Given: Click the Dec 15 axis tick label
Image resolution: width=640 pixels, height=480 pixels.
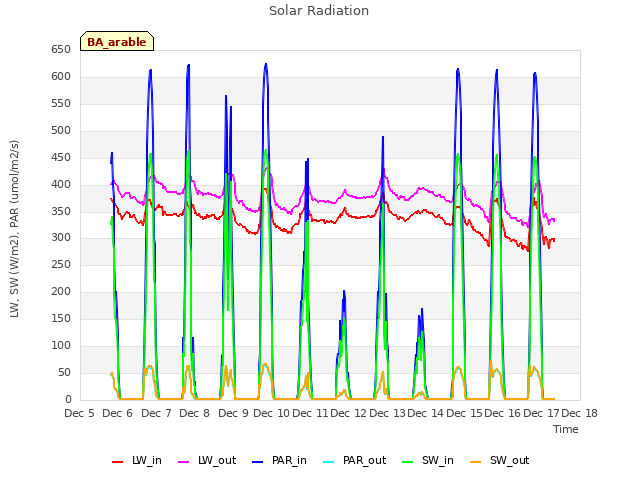Looking at the screenshot, I should pyautogui.click(x=464, y=413).
